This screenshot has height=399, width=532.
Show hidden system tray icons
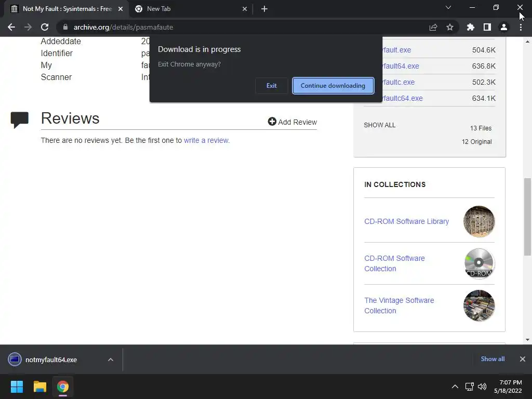(x=455, y=387)
